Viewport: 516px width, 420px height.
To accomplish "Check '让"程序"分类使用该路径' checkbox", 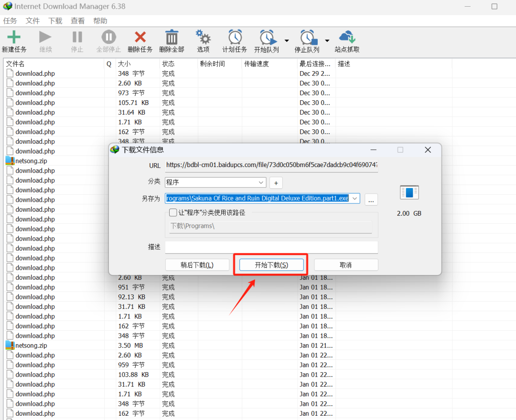I will [173, 213].
